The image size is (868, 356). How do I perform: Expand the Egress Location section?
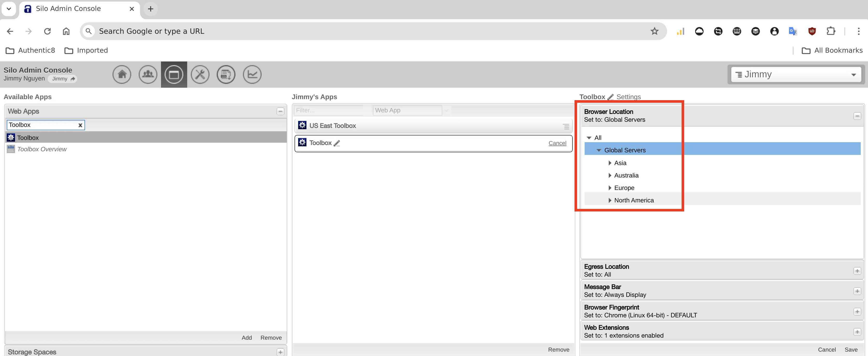coord(857,271)
